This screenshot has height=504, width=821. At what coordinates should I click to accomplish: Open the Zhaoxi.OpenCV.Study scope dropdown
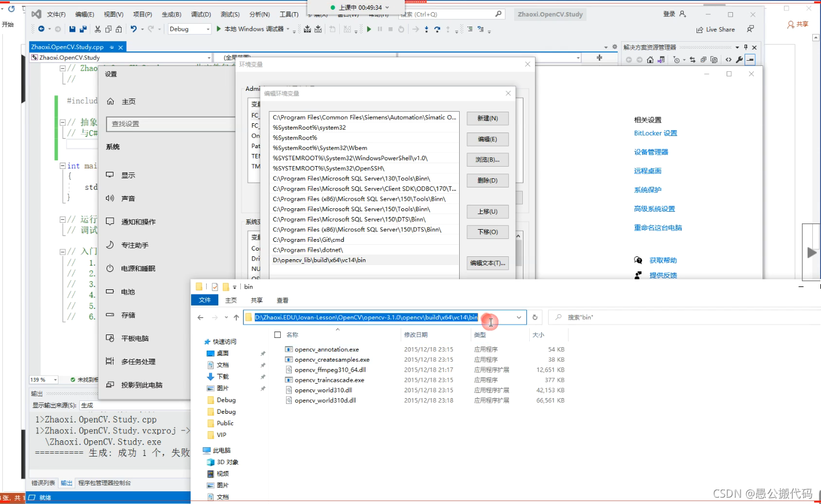click(x=209, y=58)
